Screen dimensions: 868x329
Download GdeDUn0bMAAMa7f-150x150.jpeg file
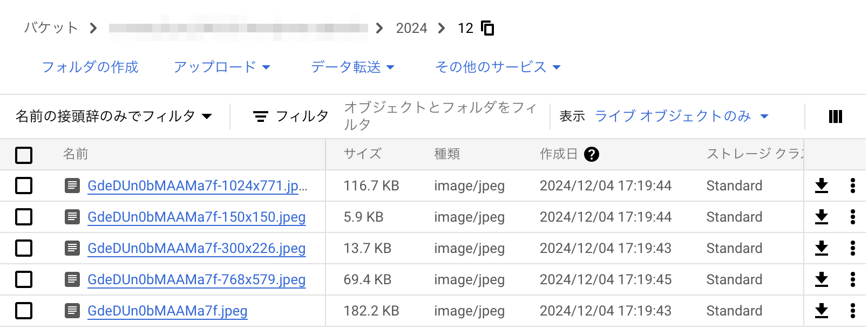[x=821, y=217]
